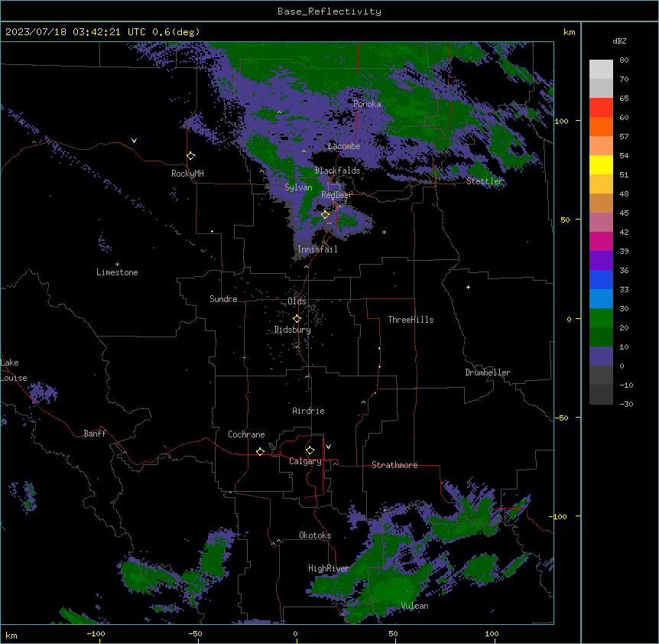Click the yellow diamond marker above RockyMH
This screenshot has height=644, width=659.
point(191,155)
